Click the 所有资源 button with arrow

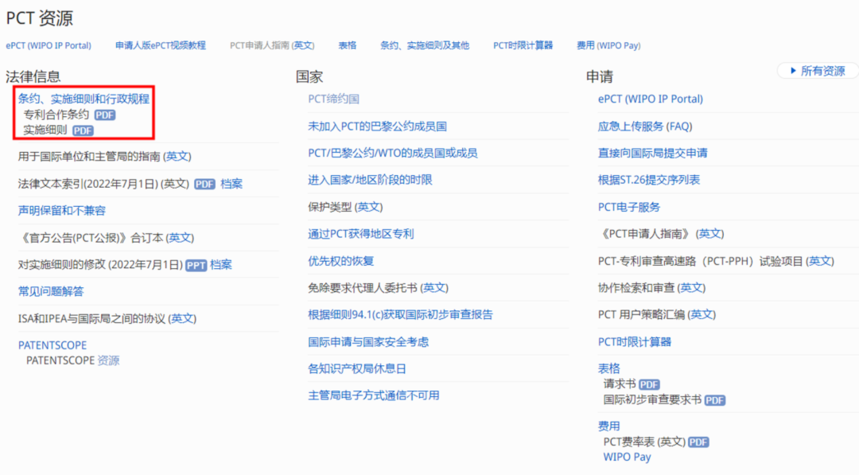coord(817,71)
